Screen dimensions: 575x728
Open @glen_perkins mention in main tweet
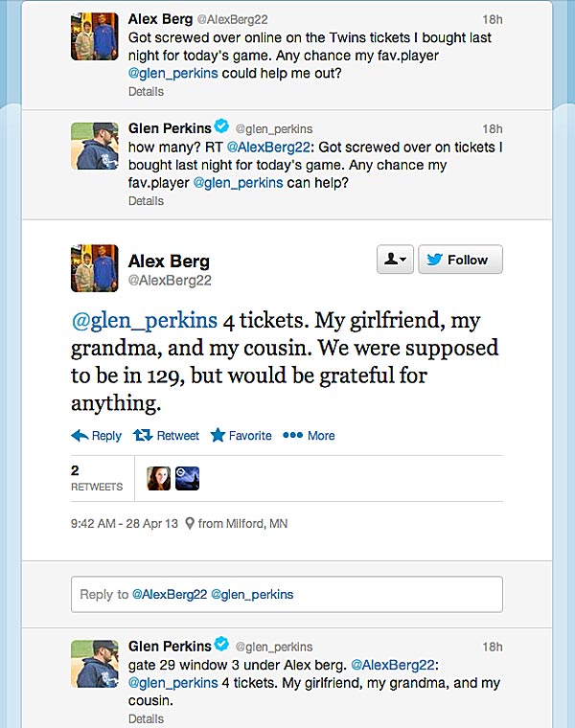145,319
